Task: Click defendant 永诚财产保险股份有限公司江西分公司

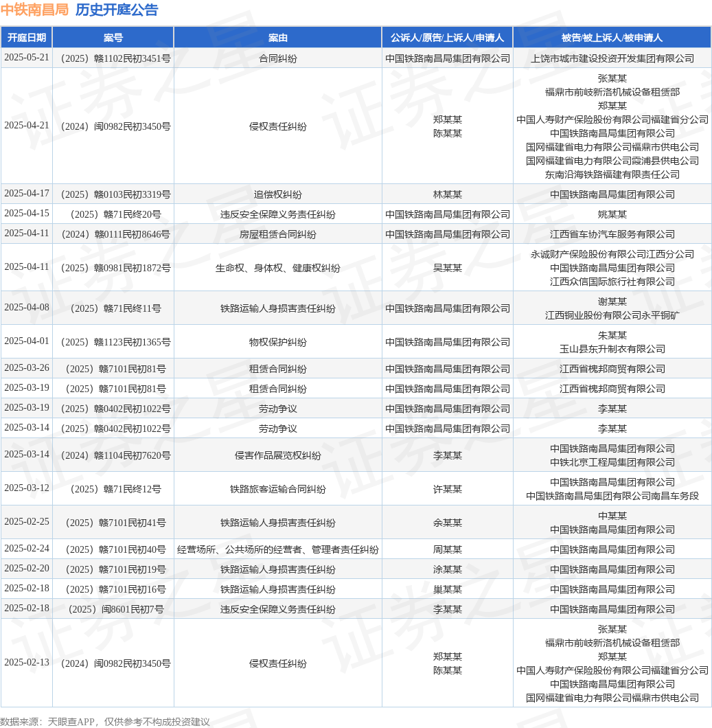Action: click(x=612, y=254)
